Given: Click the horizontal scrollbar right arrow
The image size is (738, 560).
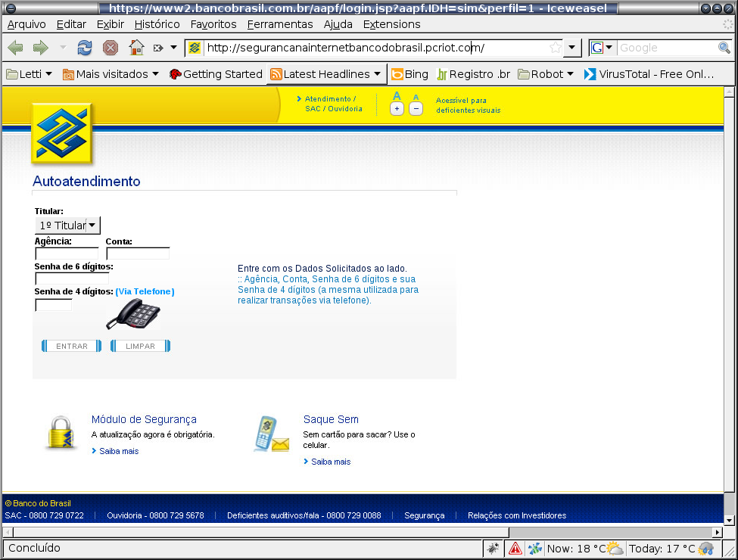Looking at the screenshot, I should 718,532.
